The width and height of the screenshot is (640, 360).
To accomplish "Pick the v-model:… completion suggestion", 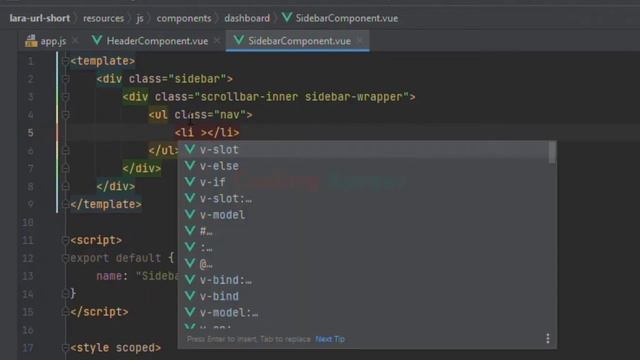I will [367, 313].
